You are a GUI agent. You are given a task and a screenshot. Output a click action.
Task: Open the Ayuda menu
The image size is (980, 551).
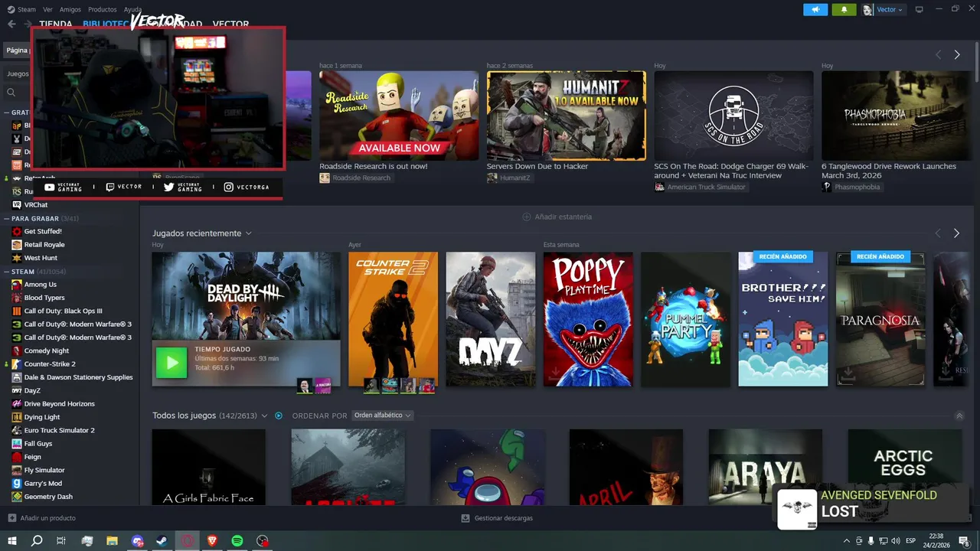pyautogui.click(x=132, y=9)
